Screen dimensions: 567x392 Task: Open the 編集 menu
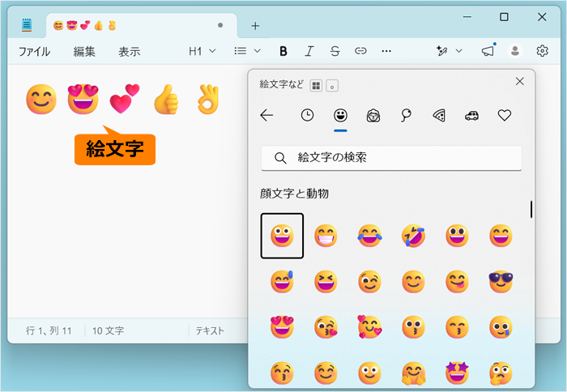(x=84, y=52)
